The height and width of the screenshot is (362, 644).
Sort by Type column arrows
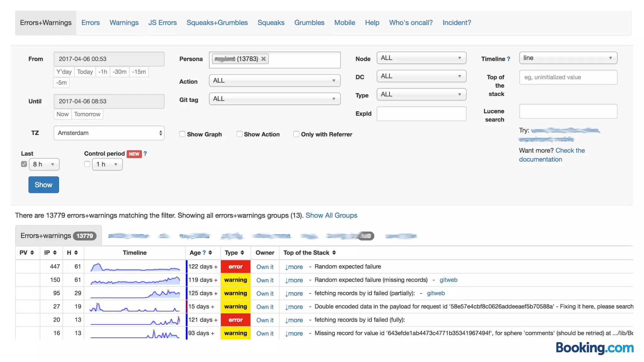point(242,253)
